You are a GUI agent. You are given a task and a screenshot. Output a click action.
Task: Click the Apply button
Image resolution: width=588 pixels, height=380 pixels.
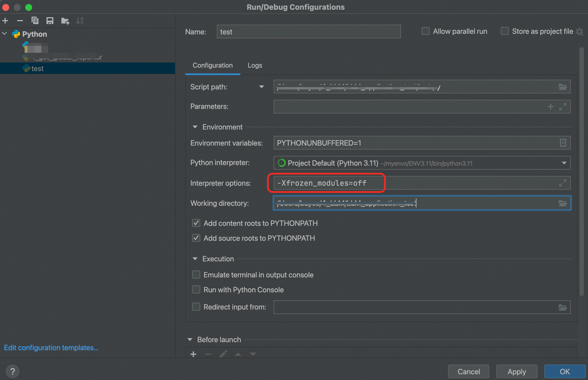[517, 371]
